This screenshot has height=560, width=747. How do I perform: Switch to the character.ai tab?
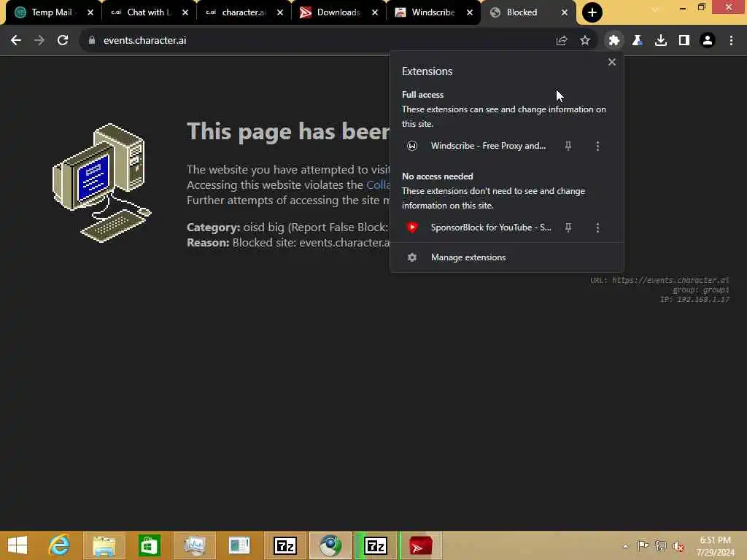tap(243, 12)
